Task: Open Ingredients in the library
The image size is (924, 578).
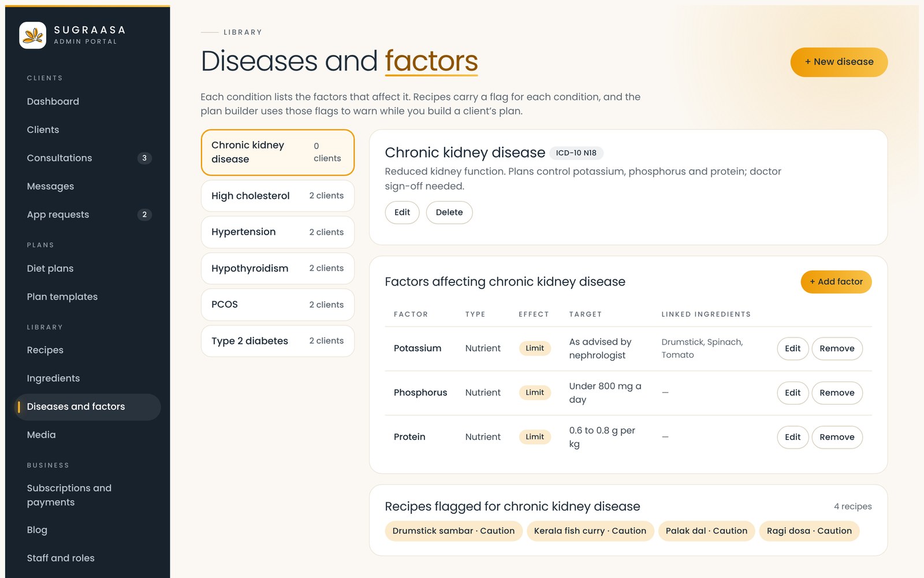Action: click(87, 378)
